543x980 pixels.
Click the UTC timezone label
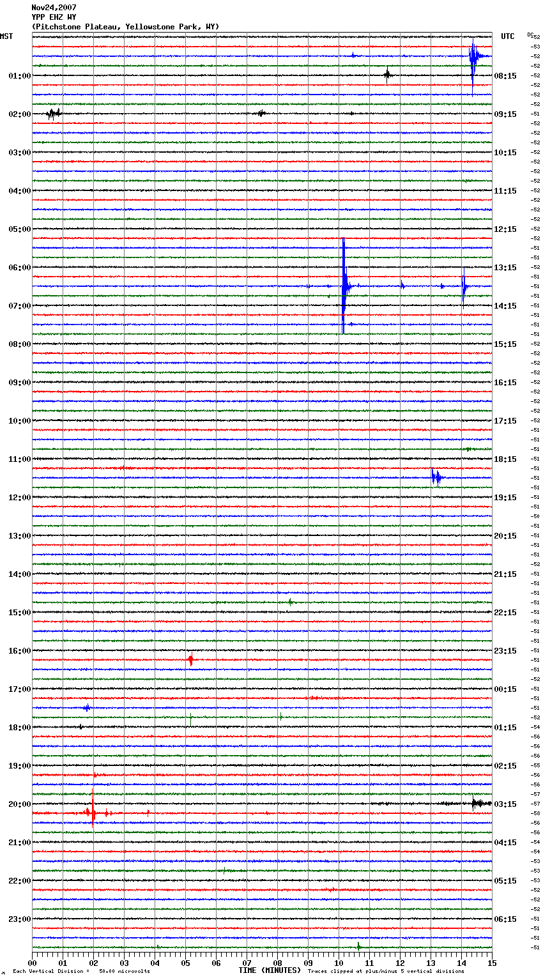[508, 36]
